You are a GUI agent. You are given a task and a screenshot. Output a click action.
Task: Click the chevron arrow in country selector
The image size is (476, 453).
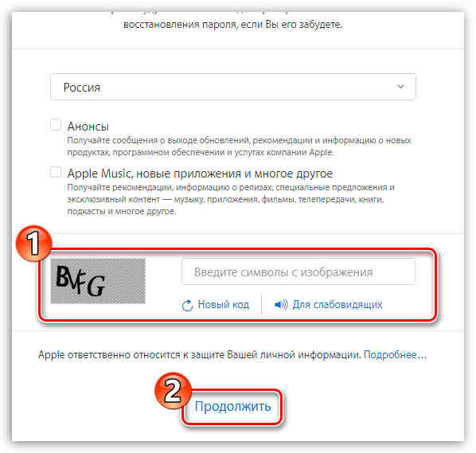[400, 87]
